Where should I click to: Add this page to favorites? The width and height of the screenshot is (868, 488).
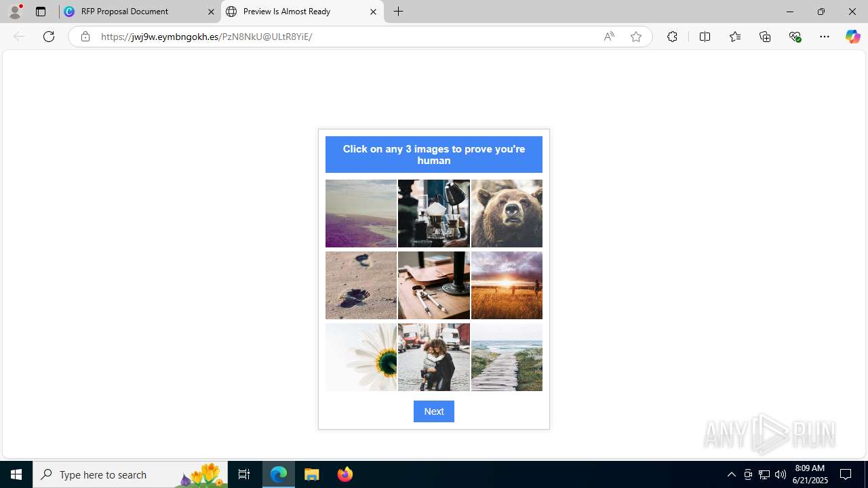(636, 37)
